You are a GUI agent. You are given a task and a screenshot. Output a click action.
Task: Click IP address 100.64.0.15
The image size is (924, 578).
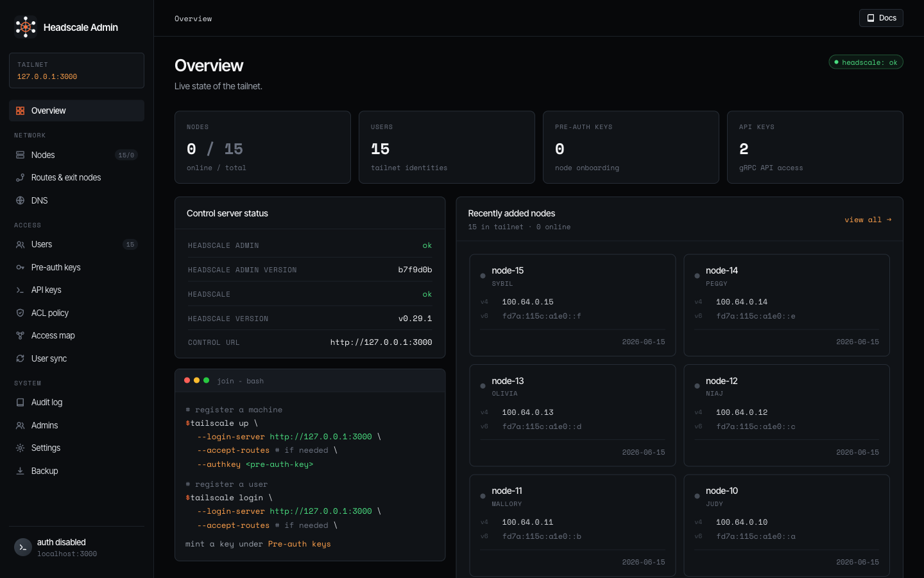527,302
